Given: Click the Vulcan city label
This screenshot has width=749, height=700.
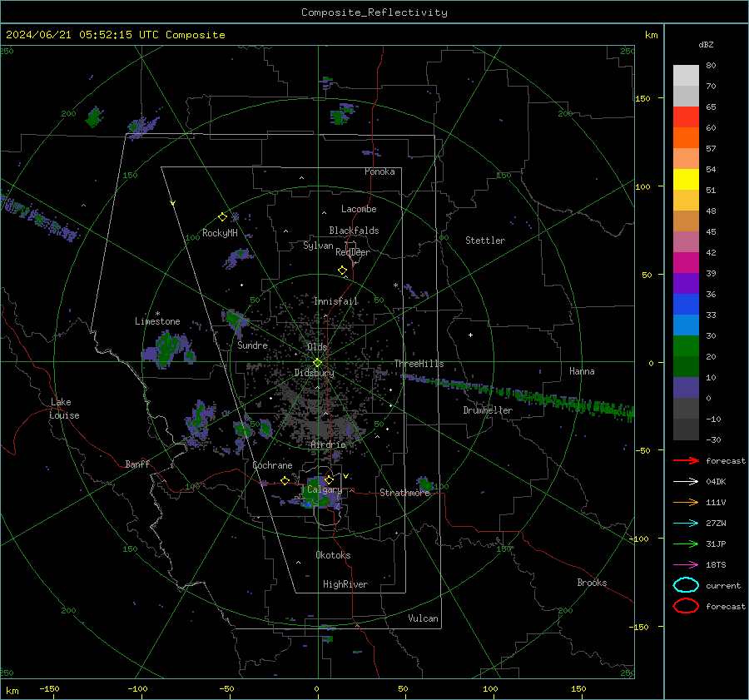Looking at the screenshot, I should 424,618.
